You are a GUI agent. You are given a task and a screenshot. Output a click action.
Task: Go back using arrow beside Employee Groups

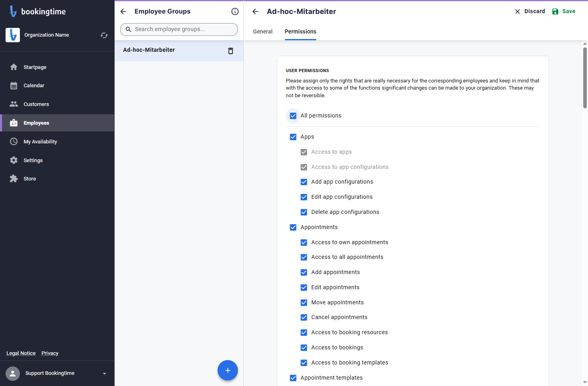point(123,12)
